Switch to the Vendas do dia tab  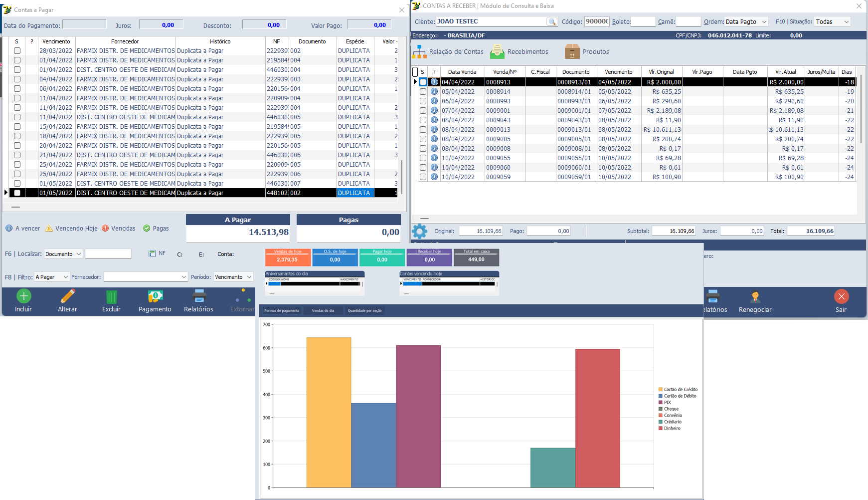click(x=323, y=310)
